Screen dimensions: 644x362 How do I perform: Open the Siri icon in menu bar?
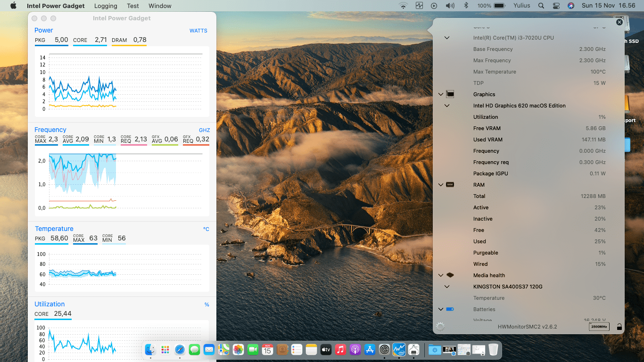click(571, 6)
